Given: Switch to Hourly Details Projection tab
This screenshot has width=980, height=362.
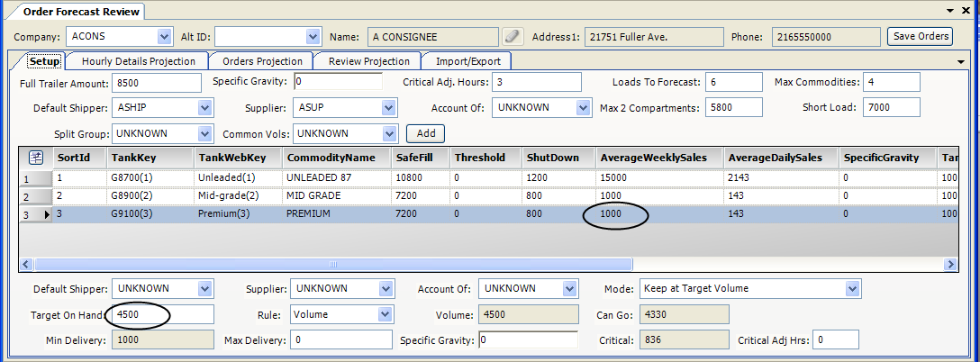Looking at the screenshot, I should tap(138, 61).
